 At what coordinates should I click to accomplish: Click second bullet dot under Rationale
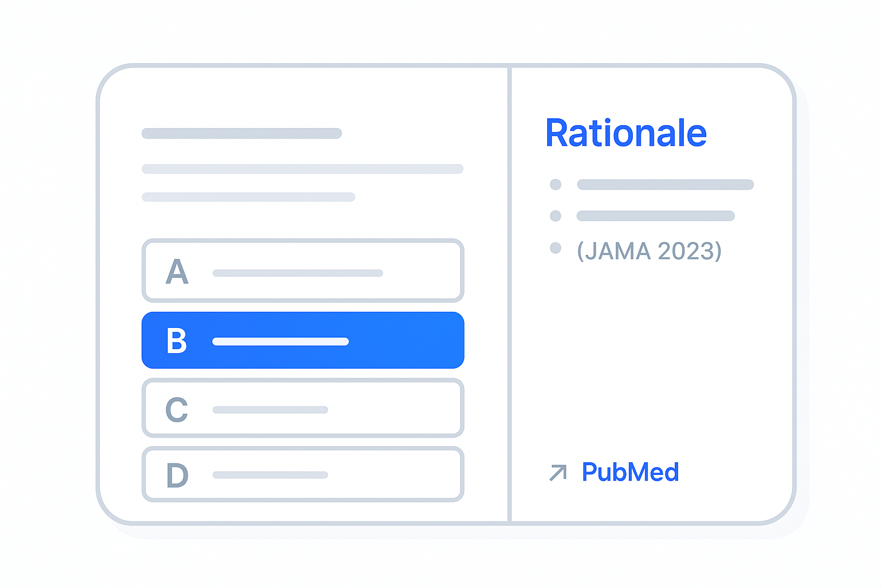click(x=555, y=216)
